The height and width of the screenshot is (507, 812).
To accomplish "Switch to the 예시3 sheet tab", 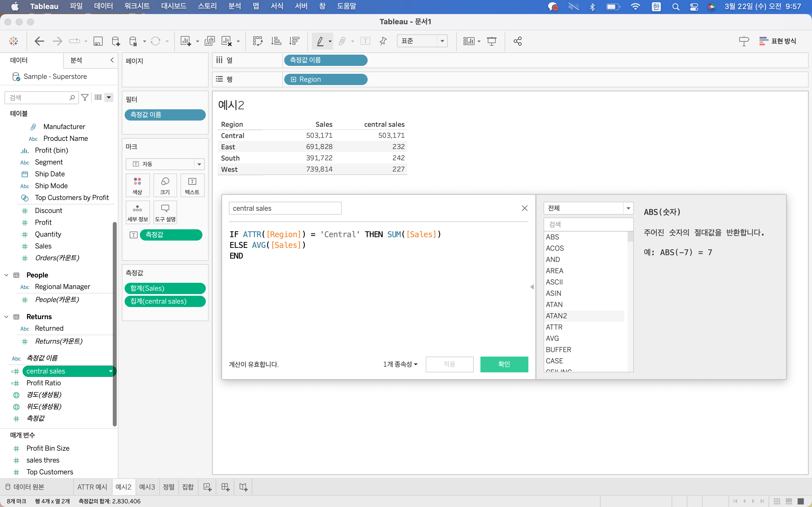I will pos(147,487).
